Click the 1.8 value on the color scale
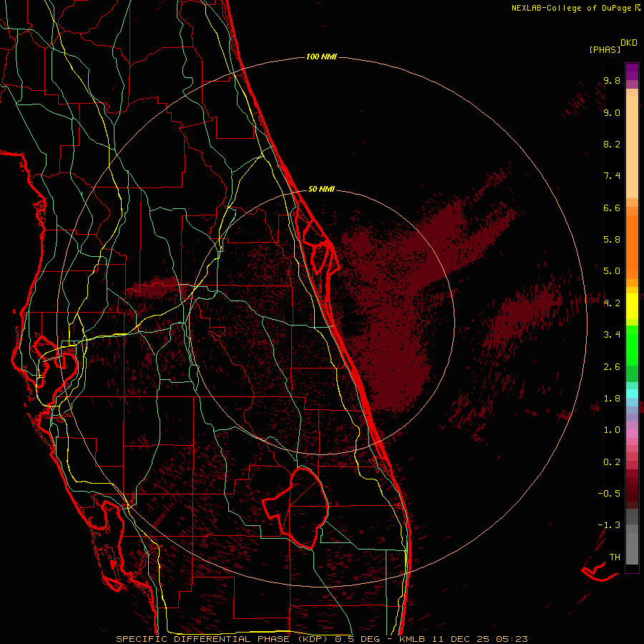 [612, 399]
